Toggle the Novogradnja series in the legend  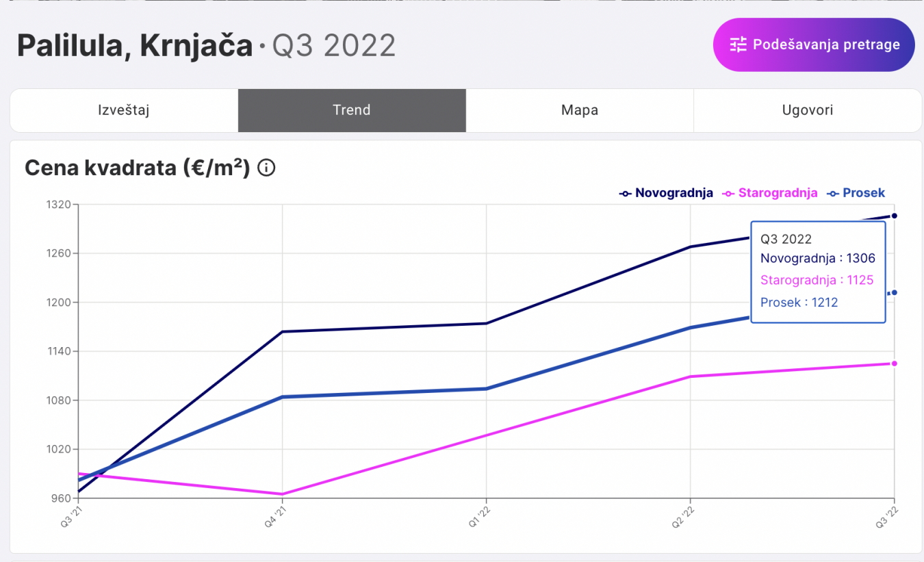667,193
